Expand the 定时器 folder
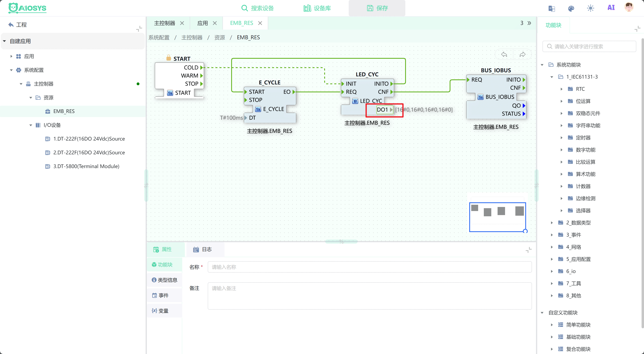This screenshot has height=354, width=644. (x=561, y=138)
